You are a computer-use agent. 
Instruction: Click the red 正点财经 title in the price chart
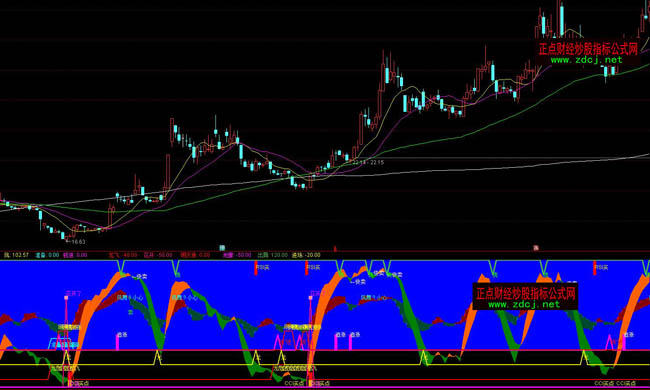tap(588, 49)
